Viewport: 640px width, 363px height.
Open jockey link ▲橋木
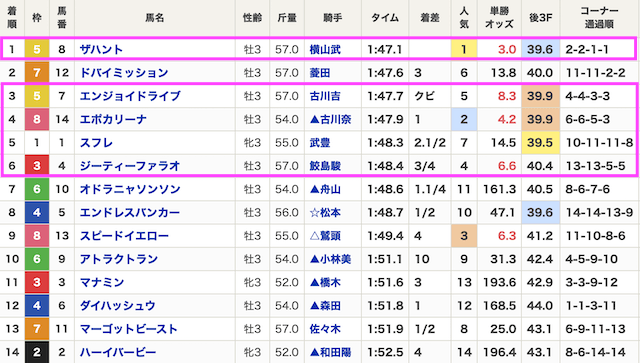pos(325,282)
